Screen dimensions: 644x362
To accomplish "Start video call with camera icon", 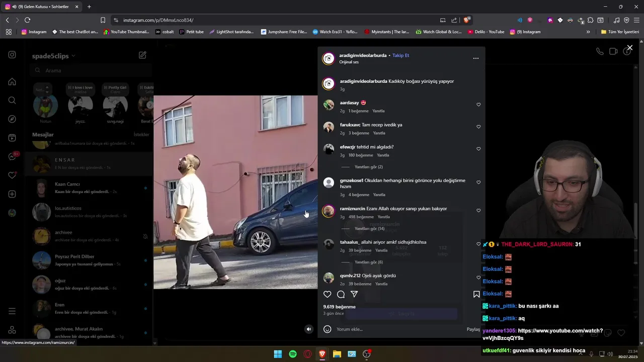I will [x=613, y=51].
